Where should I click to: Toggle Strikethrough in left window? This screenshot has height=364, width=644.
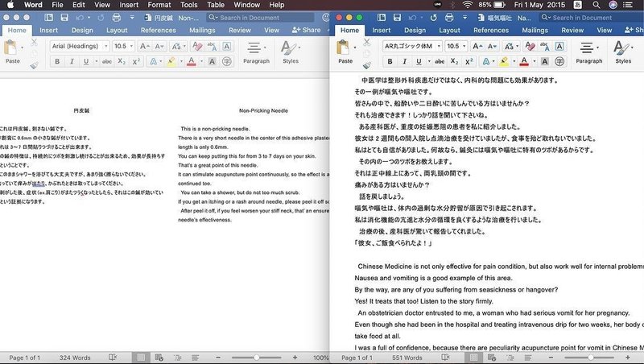tap(107, 62)
